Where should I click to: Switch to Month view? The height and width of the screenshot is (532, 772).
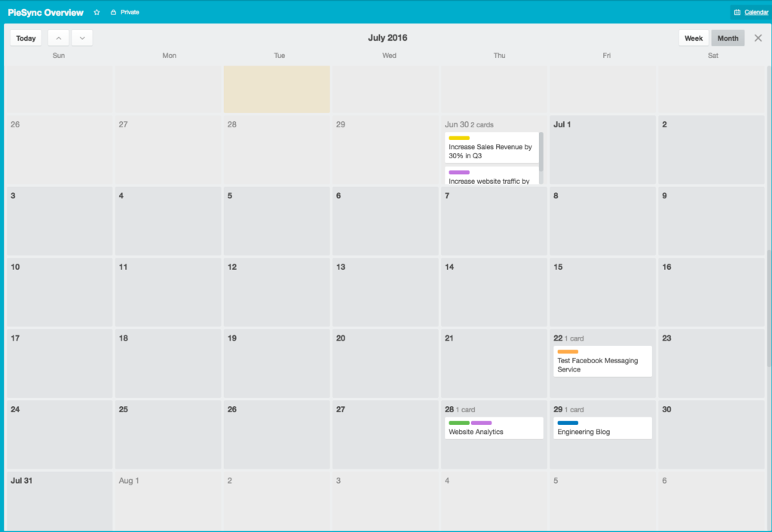[x=728, y=38]
